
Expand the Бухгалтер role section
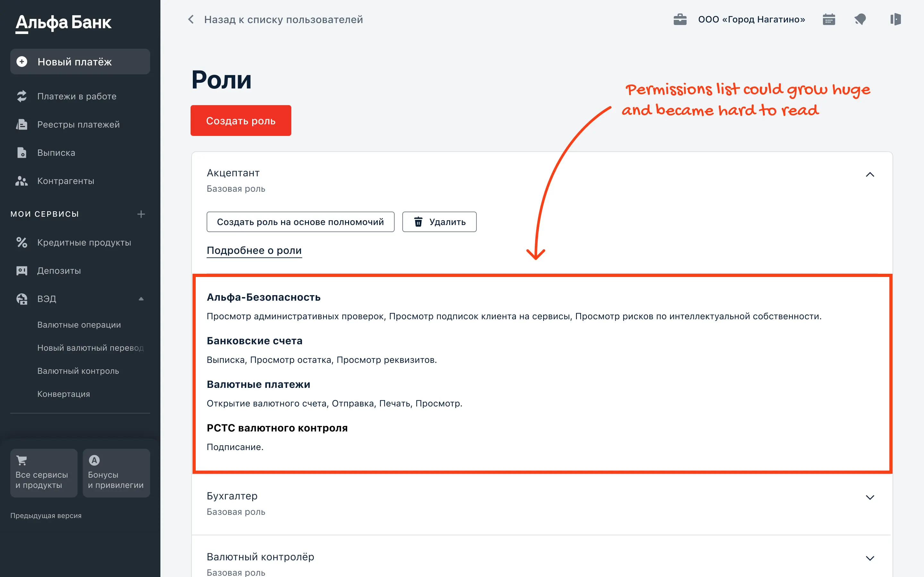870,497
